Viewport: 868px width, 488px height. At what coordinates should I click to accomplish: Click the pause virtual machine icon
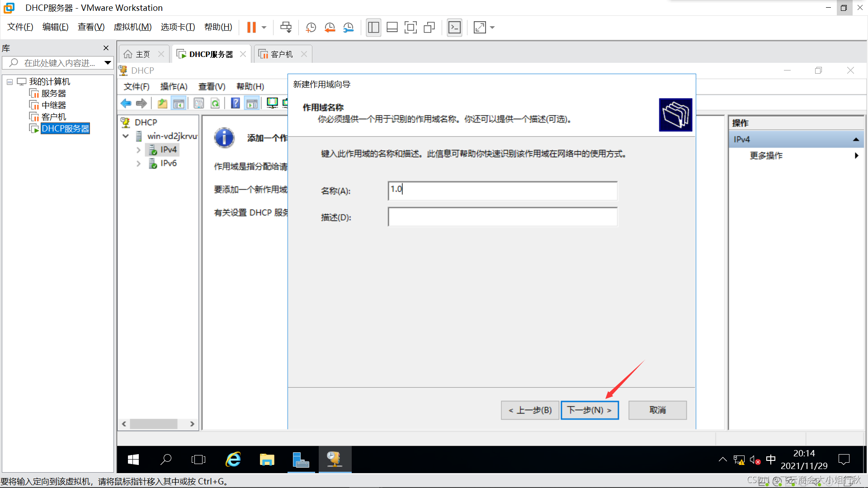pos(251,28)
